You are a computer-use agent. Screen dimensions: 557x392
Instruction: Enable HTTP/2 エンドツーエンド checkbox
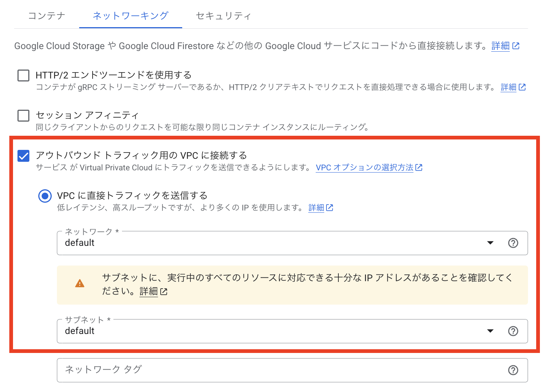tap(23, 75)
